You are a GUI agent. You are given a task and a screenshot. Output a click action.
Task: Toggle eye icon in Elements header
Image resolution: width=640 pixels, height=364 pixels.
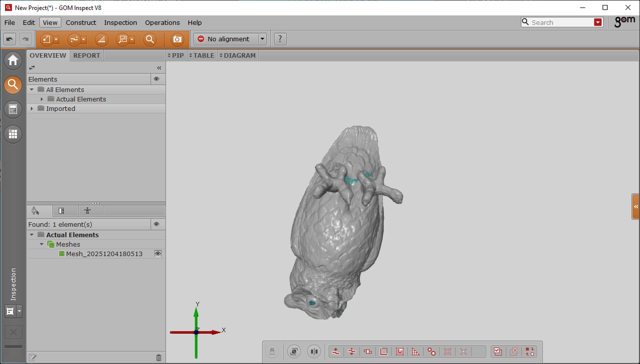pyautogui.click(x=156, y=79)
